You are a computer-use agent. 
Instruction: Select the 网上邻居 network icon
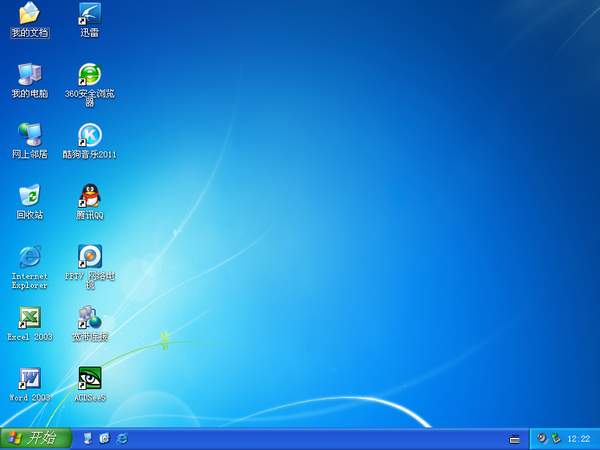29,135
